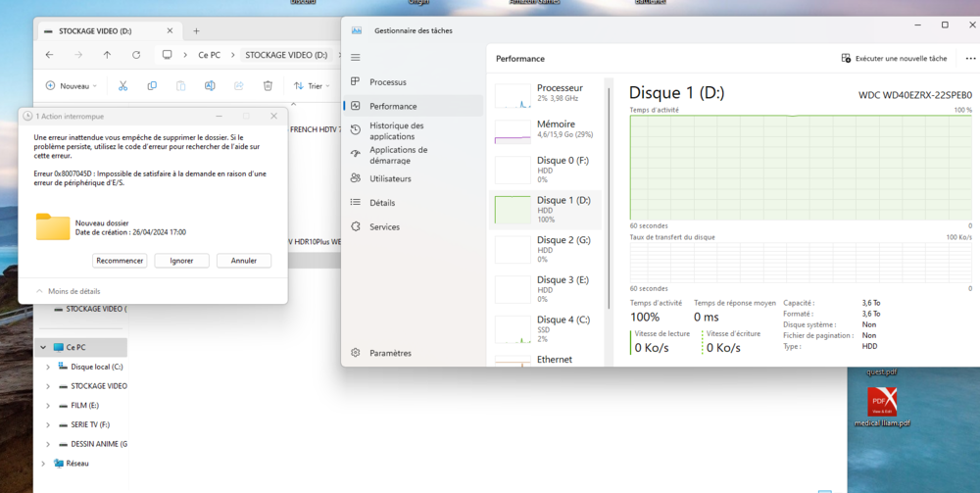Image resolution: width=980 pixels, height=493 pixels.
Task: Collapse details with Moins de détails
Action: click(68, 291)
